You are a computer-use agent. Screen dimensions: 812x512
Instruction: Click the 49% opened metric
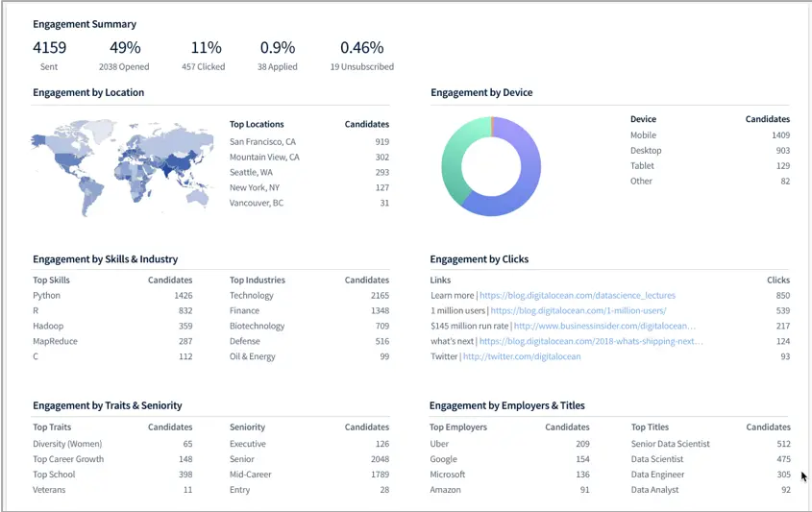tap(124, 56)
